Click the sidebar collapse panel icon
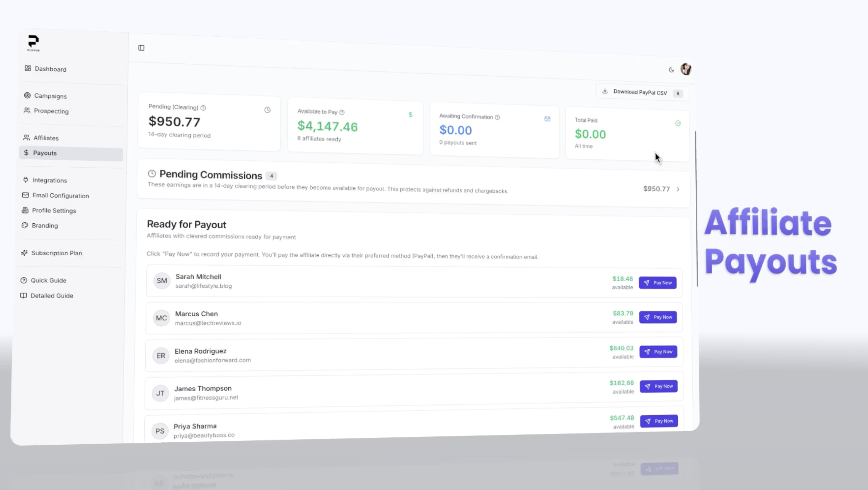 tap(141, 48)
